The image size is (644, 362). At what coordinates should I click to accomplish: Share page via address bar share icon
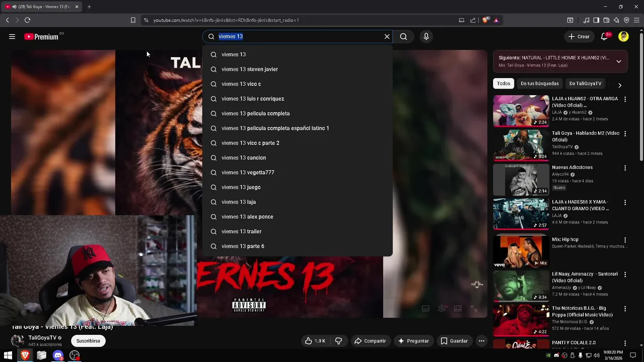[473, 20]
